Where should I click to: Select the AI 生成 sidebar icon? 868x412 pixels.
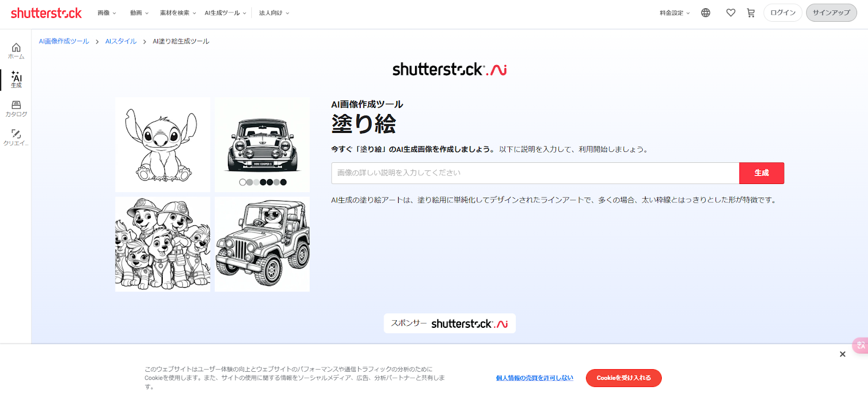pos(16,80)
